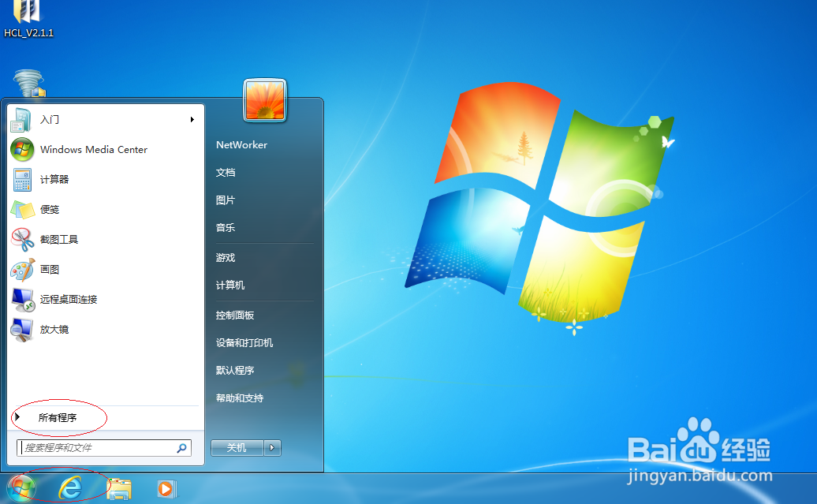This screenshot has height=504, width=817.
Task: Open 控制面板 (Control Panel)
Action: (x=235, y=315)
